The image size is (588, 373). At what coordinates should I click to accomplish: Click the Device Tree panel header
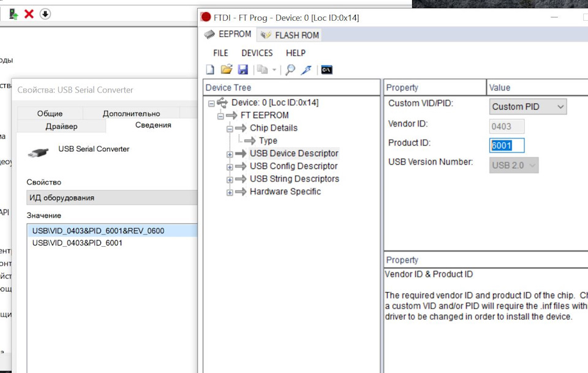click(292, 88)
